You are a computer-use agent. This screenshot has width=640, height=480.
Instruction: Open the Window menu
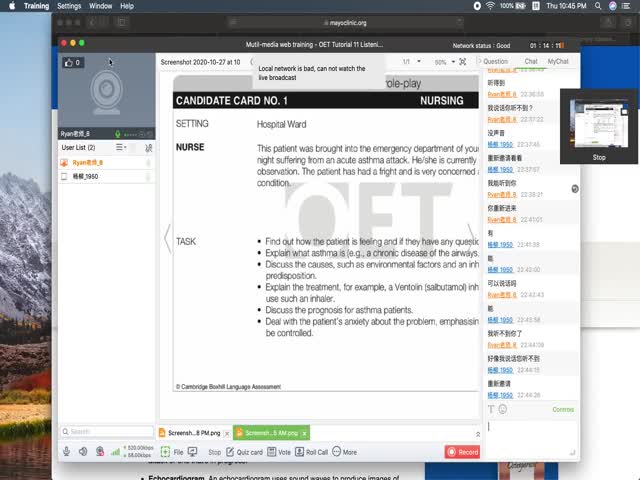100,6
